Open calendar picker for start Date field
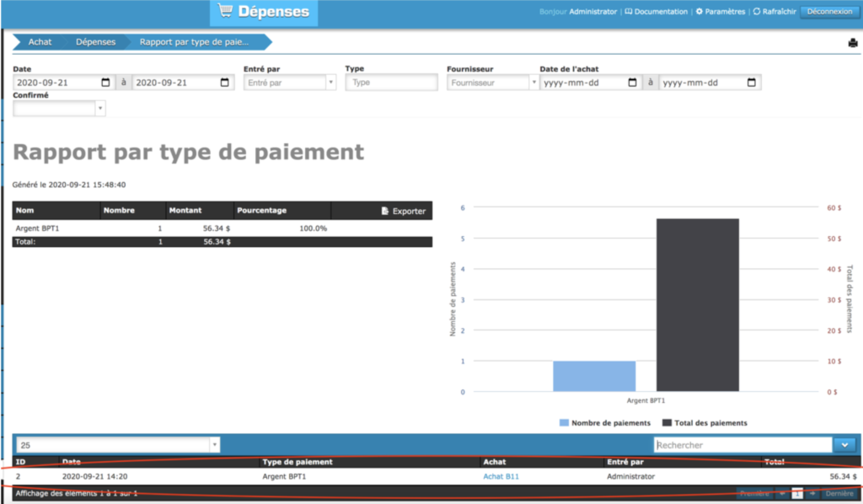The height and width of the screenshot is (504, 863). pos(105,83)
